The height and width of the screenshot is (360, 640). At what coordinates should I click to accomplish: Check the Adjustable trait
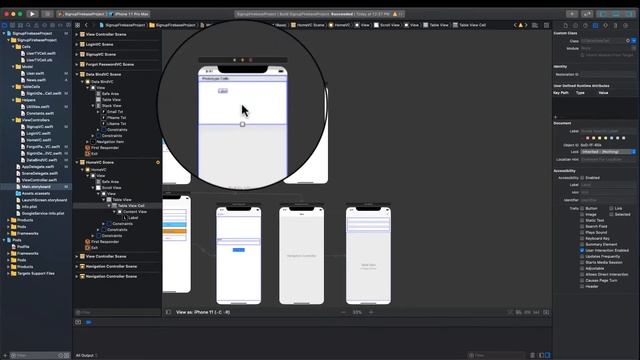[x=582, y=269]
